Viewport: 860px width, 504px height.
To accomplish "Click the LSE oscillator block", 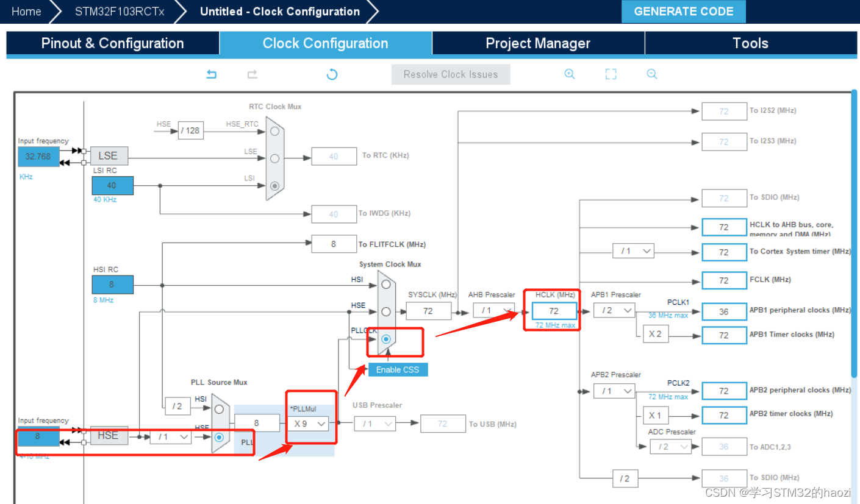I will click(109, 156).
